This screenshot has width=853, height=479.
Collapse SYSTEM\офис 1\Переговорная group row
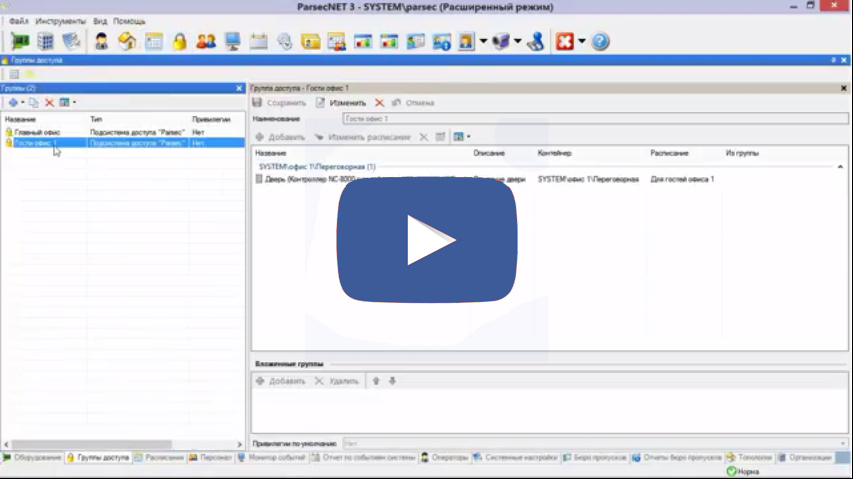click(840, 167)
